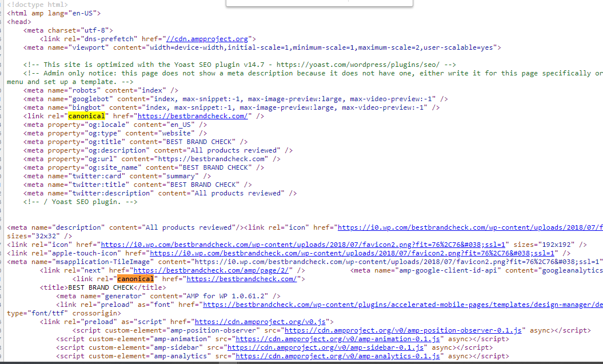Click the html amp lang="en-US" tag

[54, 13]
